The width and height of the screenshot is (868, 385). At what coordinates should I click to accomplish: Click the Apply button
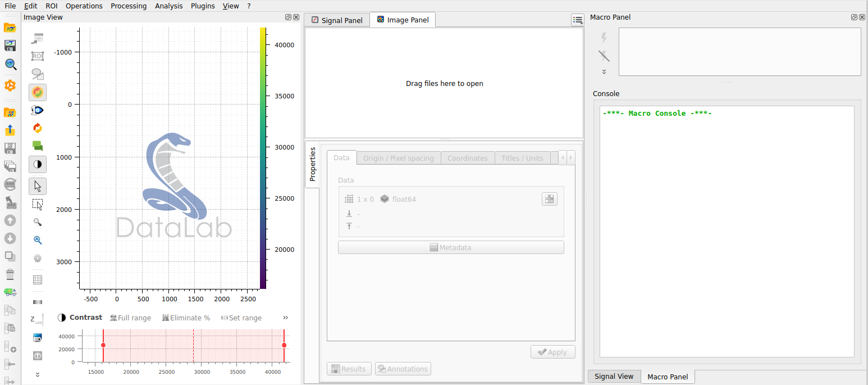tap(553, 352)
